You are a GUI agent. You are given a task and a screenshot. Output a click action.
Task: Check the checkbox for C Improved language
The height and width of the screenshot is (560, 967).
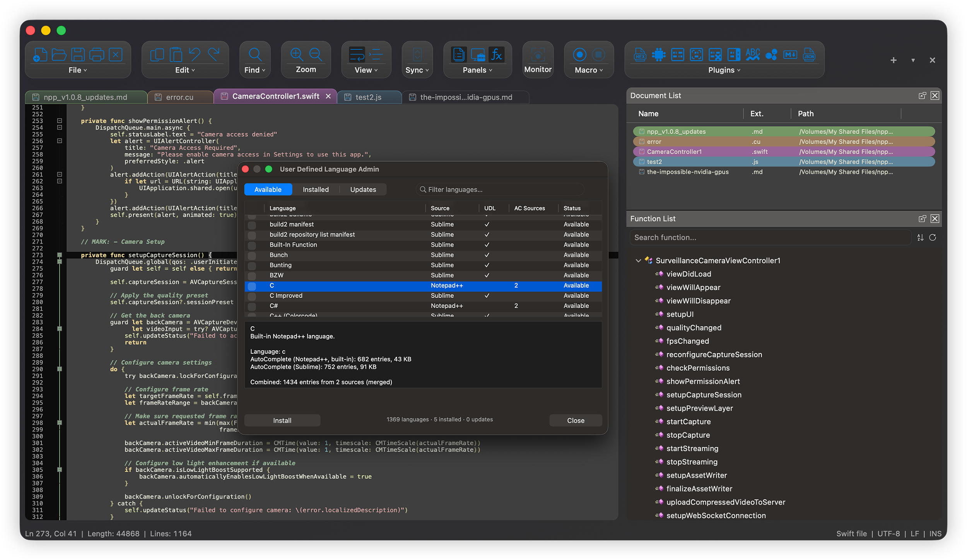click(252, 296)
